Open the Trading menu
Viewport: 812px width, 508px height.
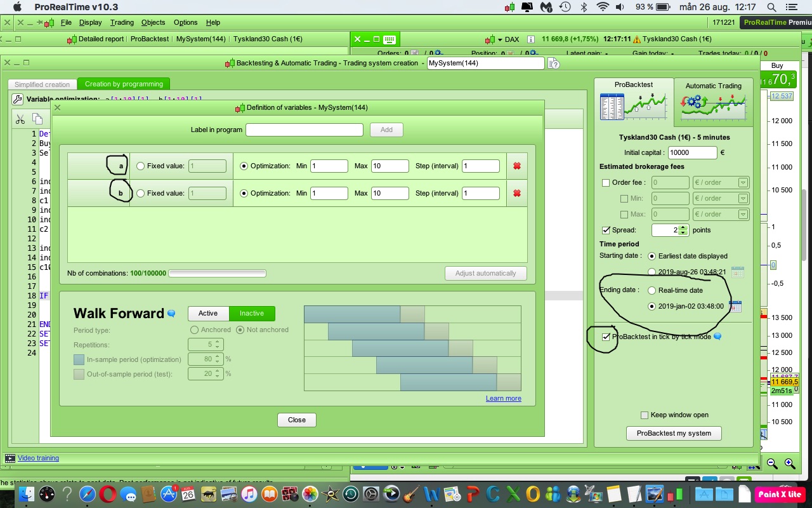122,22
